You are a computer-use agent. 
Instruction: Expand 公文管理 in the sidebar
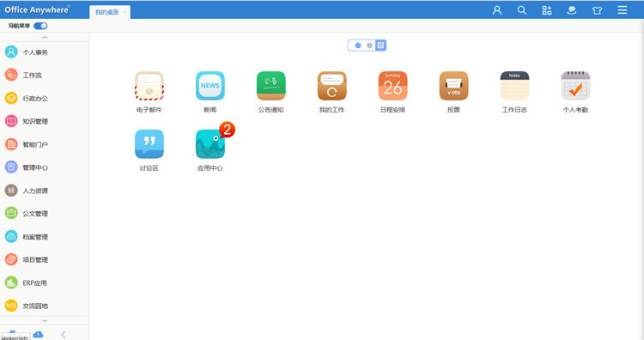(45, 214)
